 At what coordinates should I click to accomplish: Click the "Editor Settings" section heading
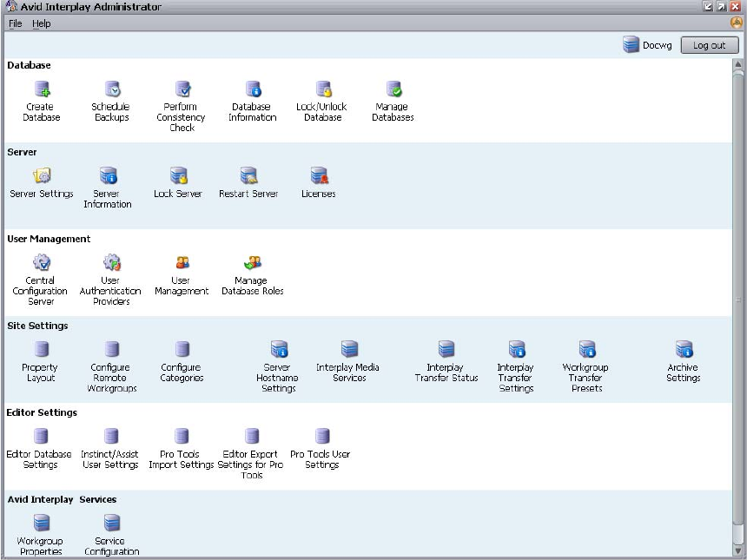click(42, 412)
